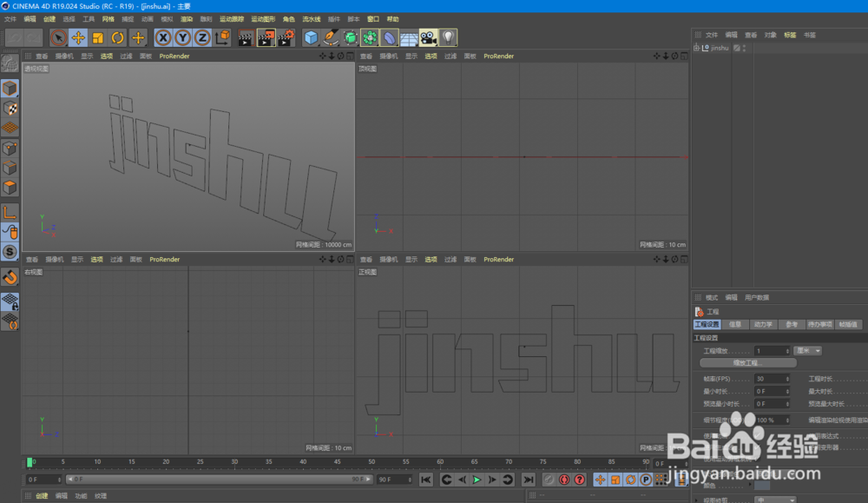Select the spline Pen tool icon
868x503 pixels.
(x=331, y=37)
